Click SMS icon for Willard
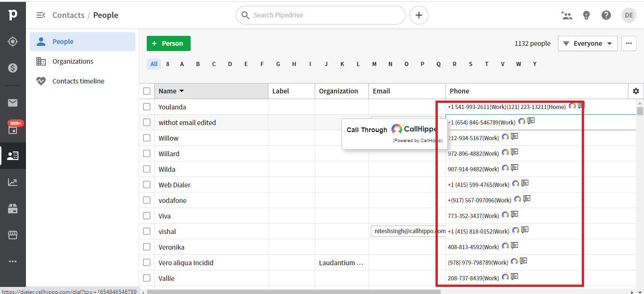 [x=515, y=152]
